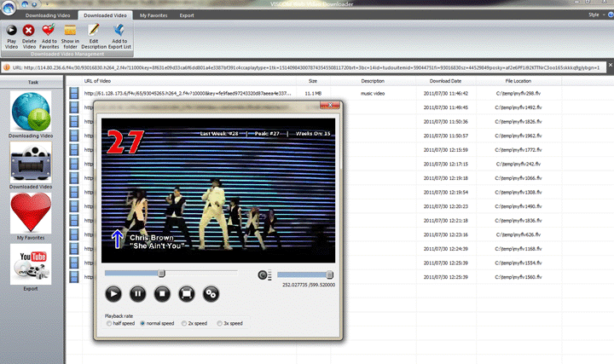Click the player settings gears button
The width and height of the screenshot is (614, 364).
tap(211, 293)
